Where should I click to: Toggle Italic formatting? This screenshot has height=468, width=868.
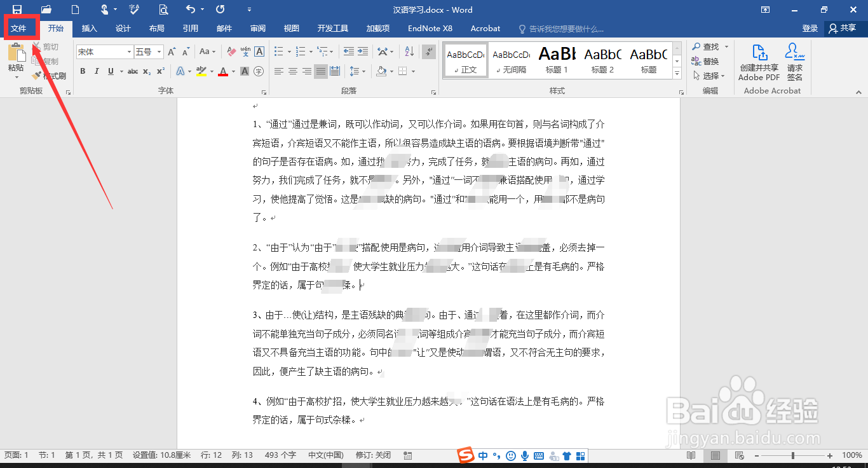[x=97, y=71]
